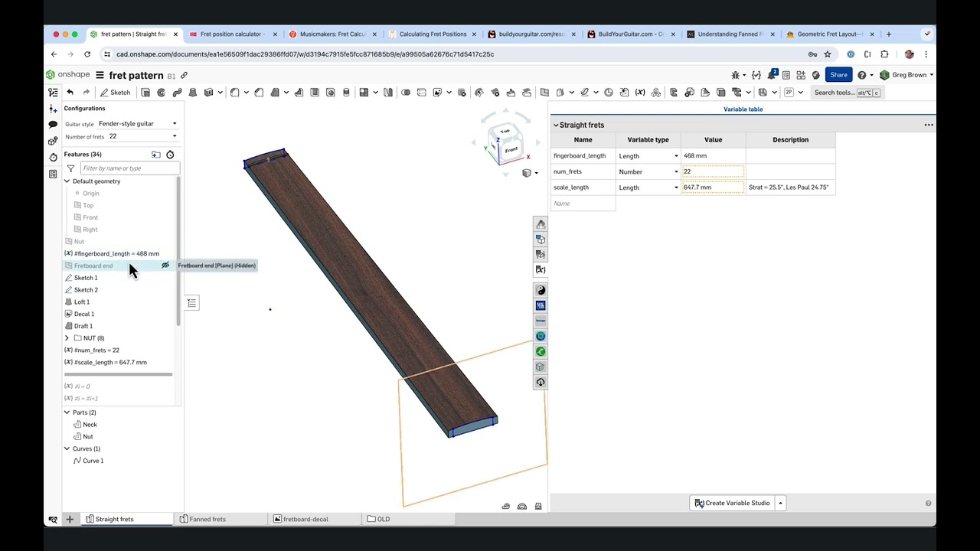
Task: Collapse the Default geometry group
Action: [x=67, y=181]
